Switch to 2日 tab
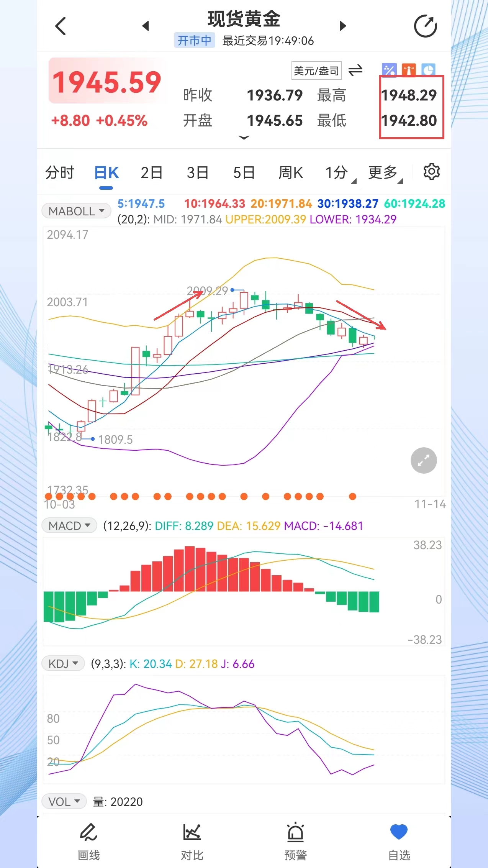This screenshot has width=488, height=868. point(152,172)
